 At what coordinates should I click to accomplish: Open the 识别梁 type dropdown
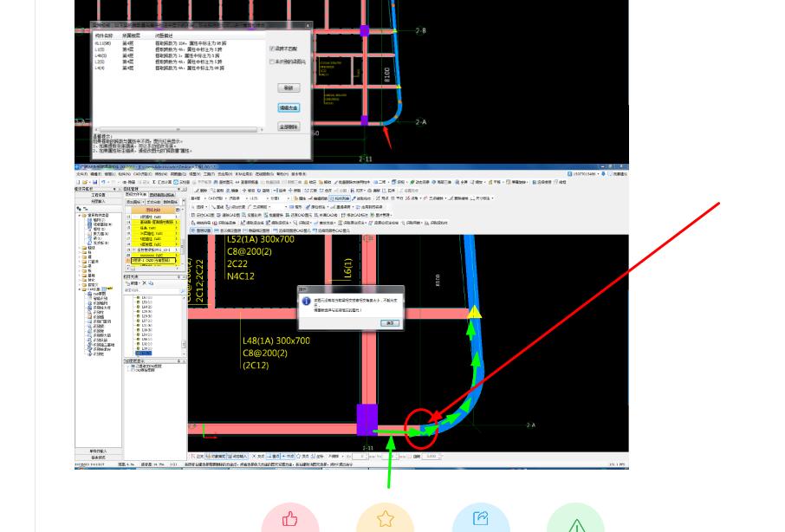(x=238, y=198)
